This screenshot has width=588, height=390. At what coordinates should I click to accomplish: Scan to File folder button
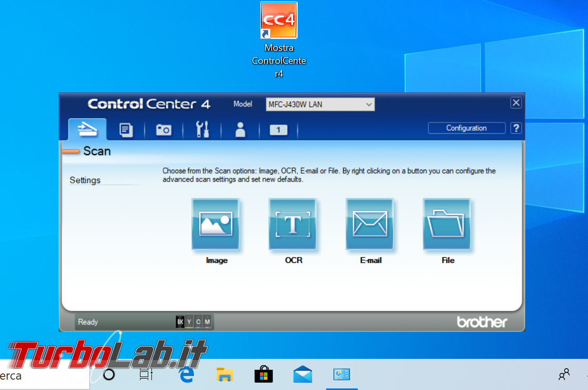pos(446,224)
